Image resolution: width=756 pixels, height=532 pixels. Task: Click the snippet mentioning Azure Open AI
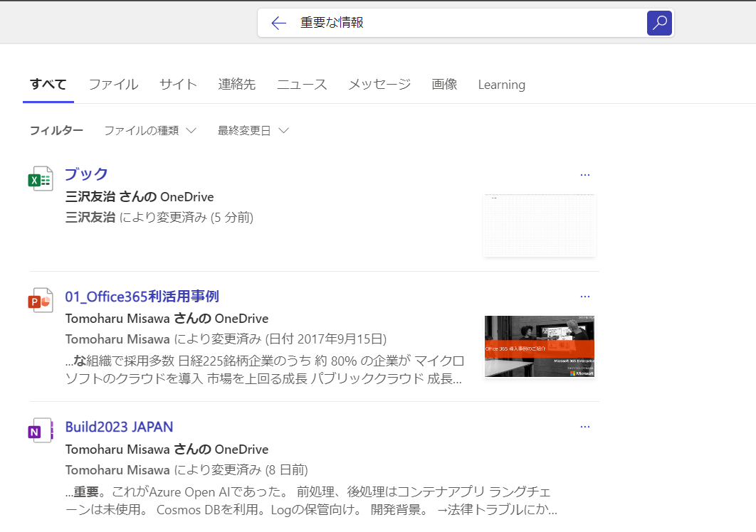[x=312, y=501]
